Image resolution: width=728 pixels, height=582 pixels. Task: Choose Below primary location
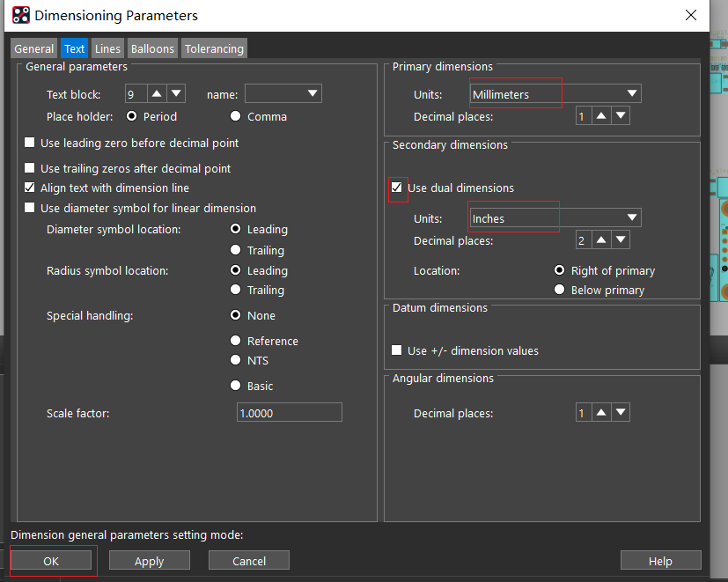[x=560, y=290]
